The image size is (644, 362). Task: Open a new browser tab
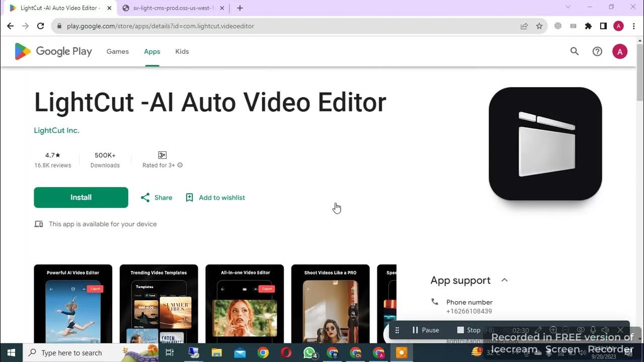coord(240,8)
